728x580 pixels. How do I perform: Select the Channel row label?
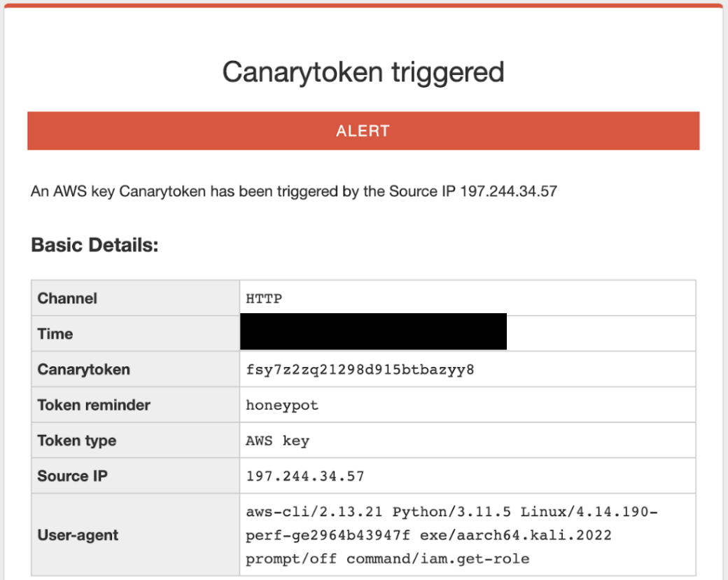click(x=67, y=298)
